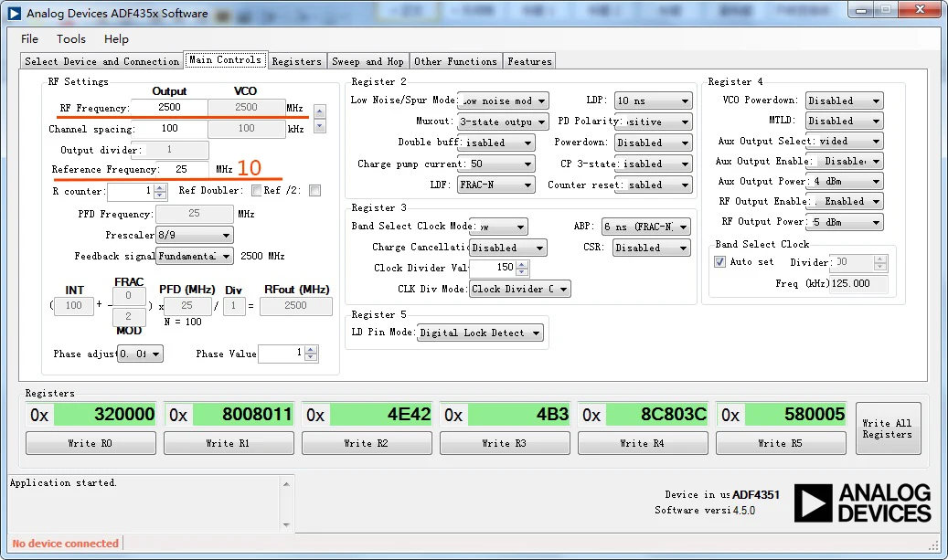Open the RF Output Enable dropdown
This screenshot has width=948, height=560.
click(x=845, y=202)
